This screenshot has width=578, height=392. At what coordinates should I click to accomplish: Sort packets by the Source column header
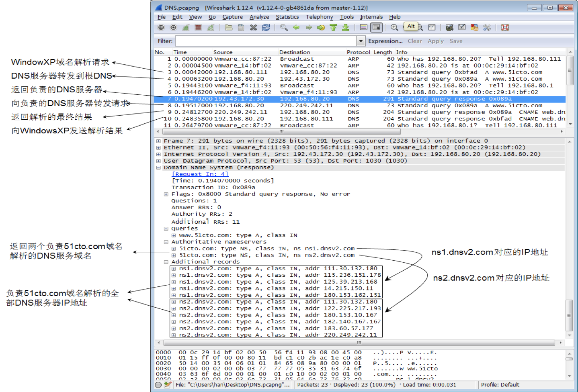[x=245, y=52]
